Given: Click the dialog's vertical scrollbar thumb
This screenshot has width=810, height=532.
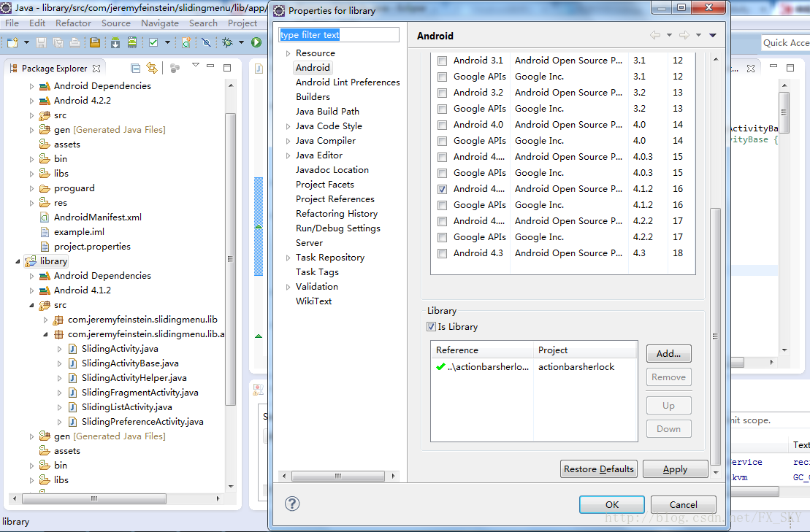Looking at the screenshot, I should (716, 336).
